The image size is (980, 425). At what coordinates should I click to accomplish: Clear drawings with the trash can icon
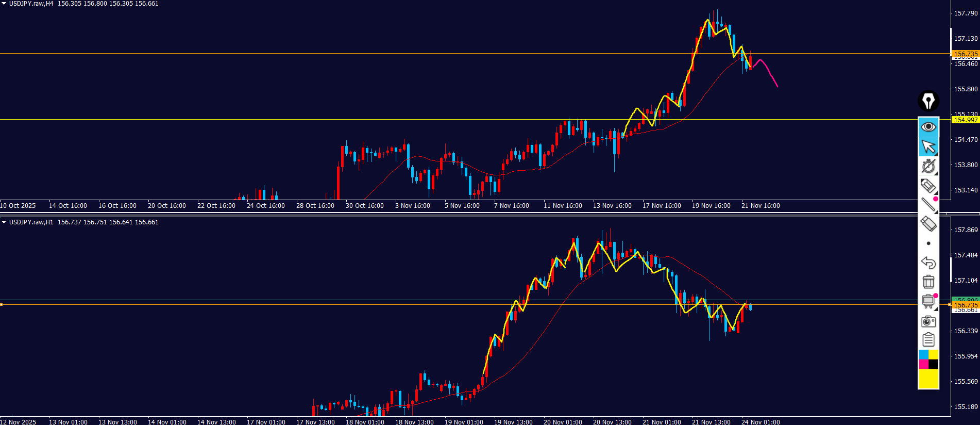click(x=928, y=282)
